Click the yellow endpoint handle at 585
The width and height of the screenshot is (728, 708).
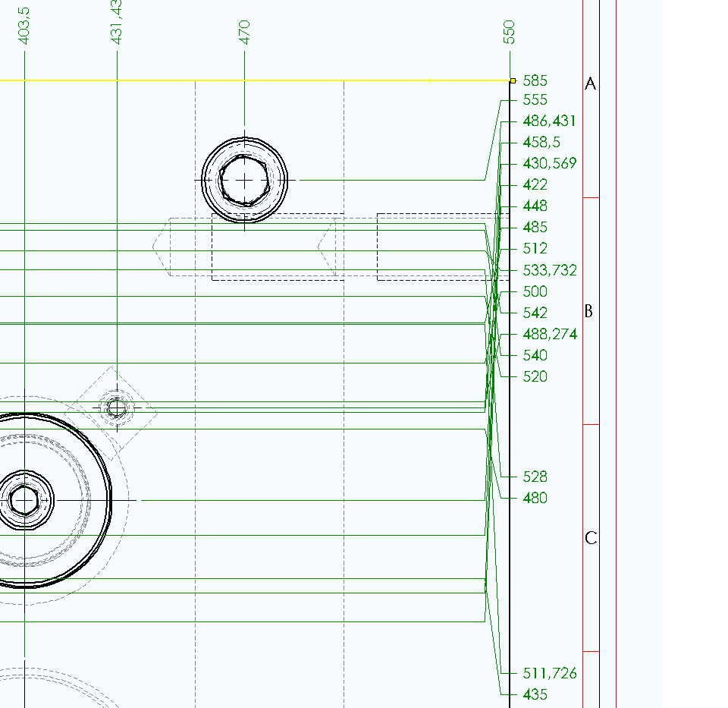pos(513,81)
